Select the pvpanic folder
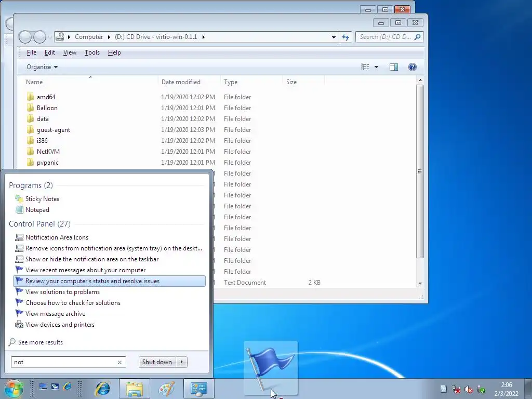Screen dimensions: 532x399 (47, 163)
